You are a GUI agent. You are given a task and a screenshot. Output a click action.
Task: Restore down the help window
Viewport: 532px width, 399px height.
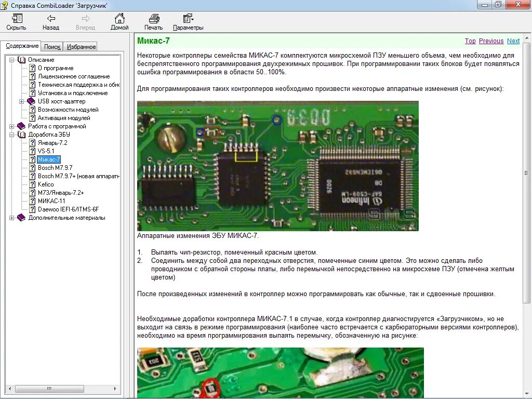[498, 4]
